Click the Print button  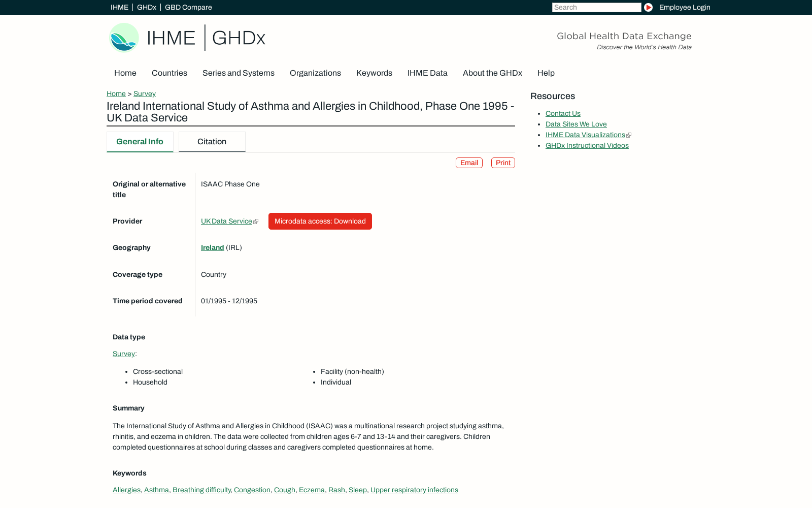click(503, 163)
